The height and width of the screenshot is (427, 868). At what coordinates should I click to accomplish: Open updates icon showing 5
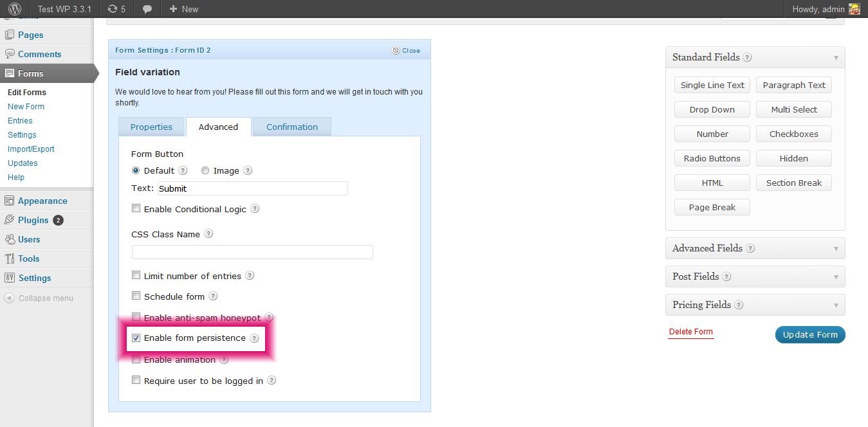click(116, 9)
